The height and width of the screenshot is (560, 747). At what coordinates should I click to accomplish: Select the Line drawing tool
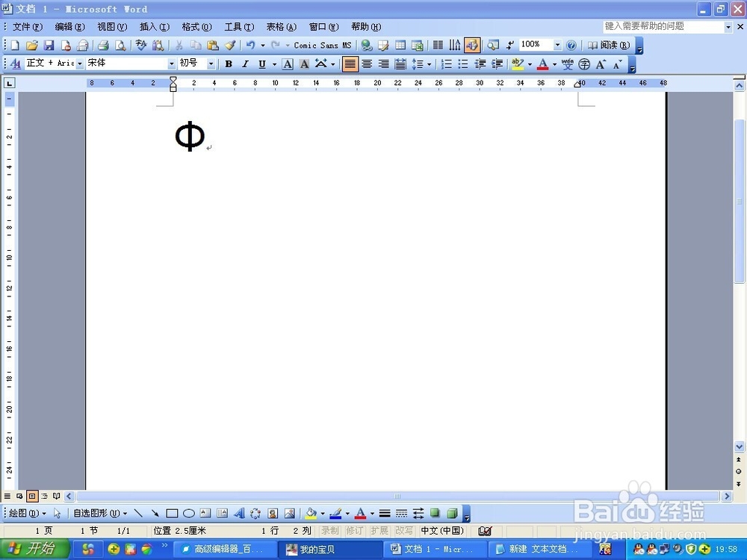point(138,513)
